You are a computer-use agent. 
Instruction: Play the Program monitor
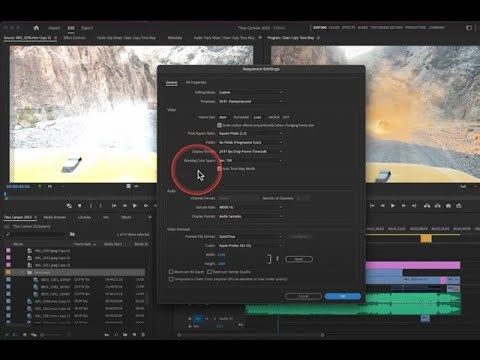pyautogui.click(x=393, y=206)
